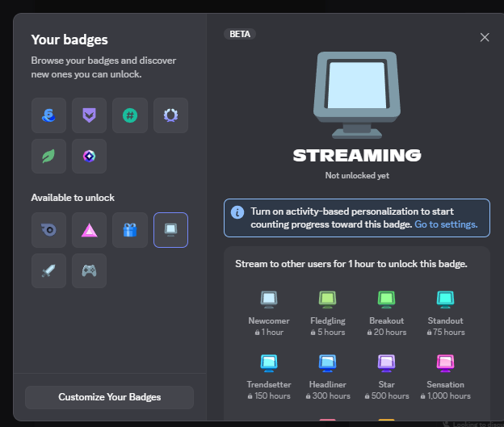
Task: Click the STREAMING badge title
Action: point(357,156)
